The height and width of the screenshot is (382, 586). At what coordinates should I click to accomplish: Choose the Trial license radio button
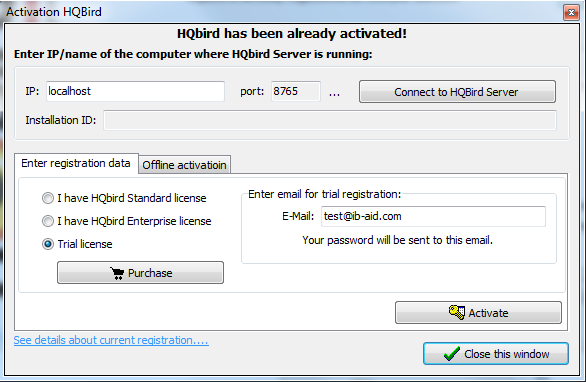tap(48, 244)
